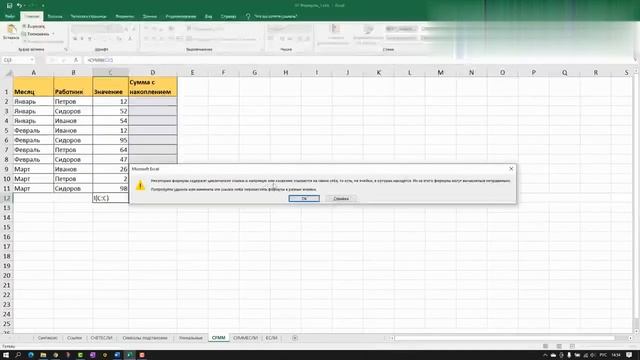This screenshot has height=360, width=640.
Task: Open the Справка ribbon tab
Action: tap(228, 16)
